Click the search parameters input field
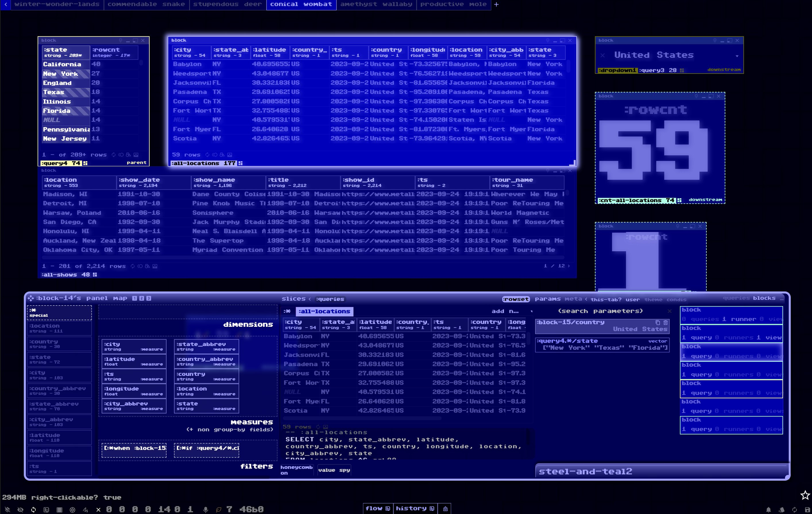This screenshot has height=514, width=812. 600,311
